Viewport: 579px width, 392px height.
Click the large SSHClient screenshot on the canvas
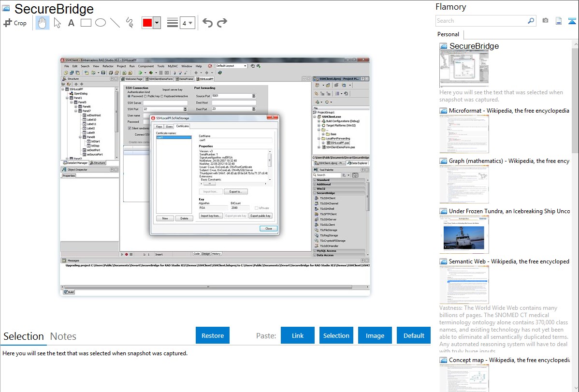215,176
